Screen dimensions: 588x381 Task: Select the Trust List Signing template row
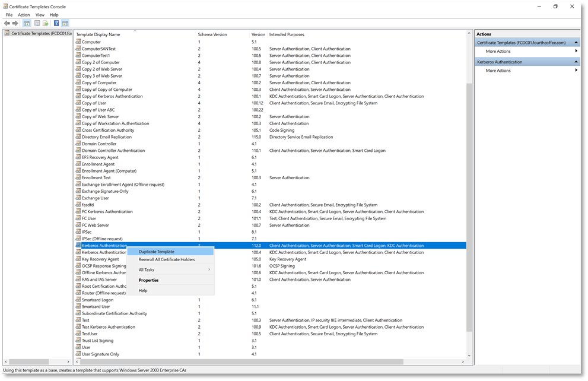pyautogui.click(x=98, y=341)
